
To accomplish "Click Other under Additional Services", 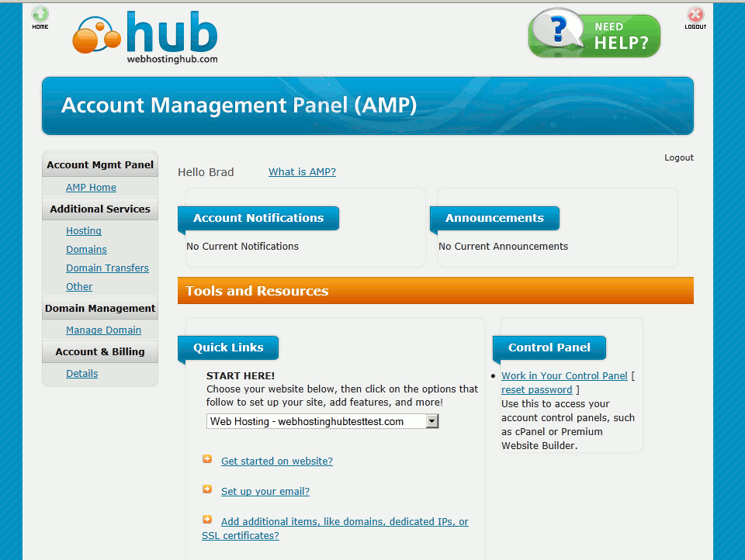I will click(79, 287).
